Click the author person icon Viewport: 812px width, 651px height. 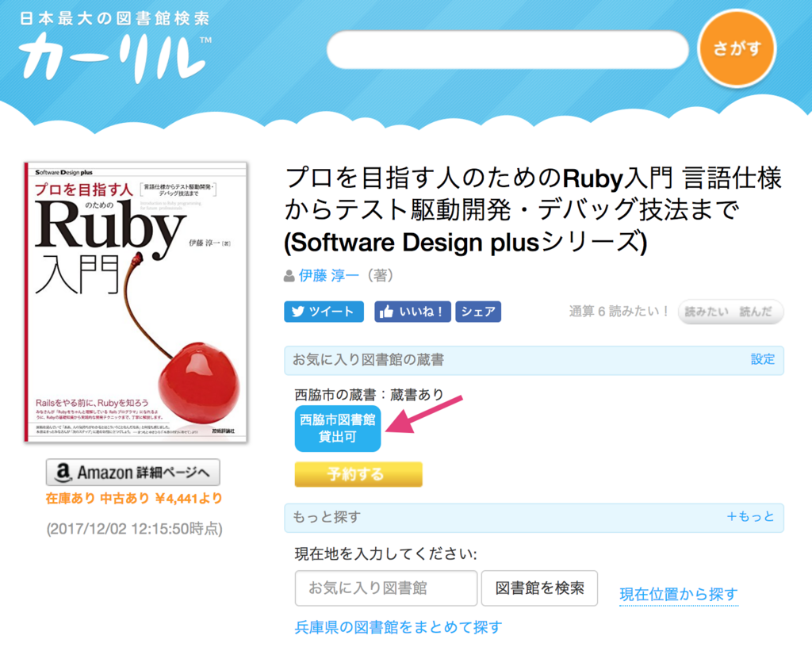[x=289, y=276]
